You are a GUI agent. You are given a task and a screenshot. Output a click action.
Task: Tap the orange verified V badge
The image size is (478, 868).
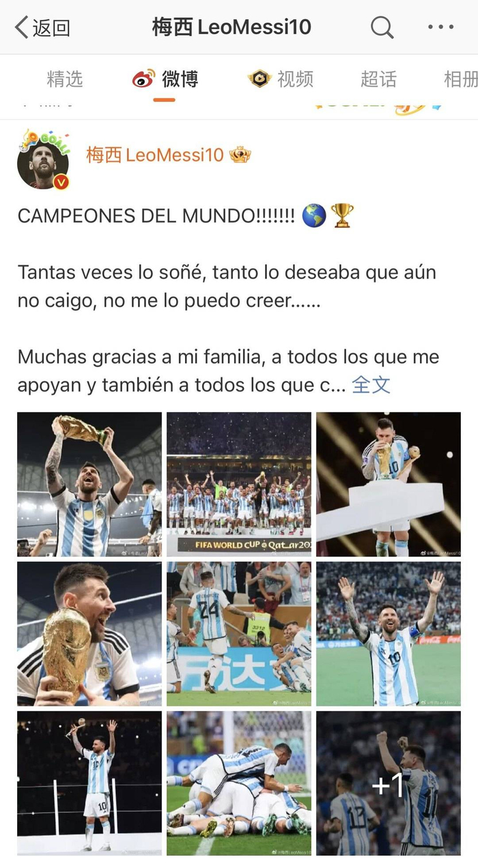pyautogui.click(x=61, y=182)
